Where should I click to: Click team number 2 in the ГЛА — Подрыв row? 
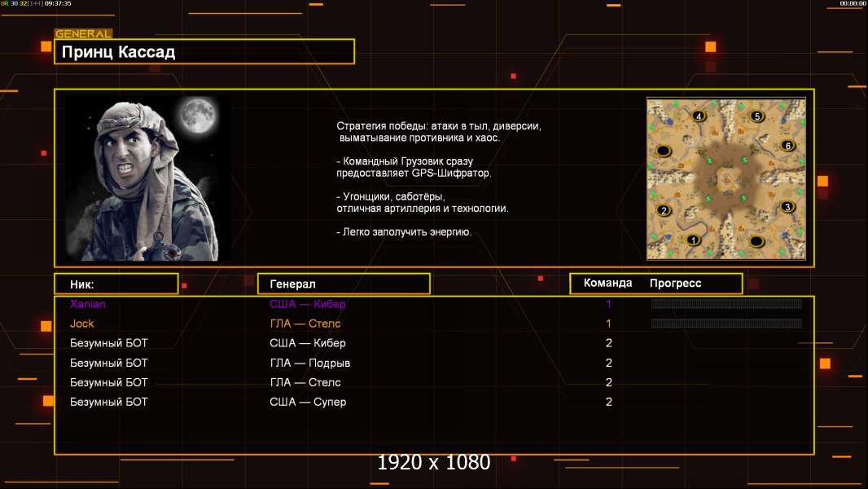tap(609, 363)
